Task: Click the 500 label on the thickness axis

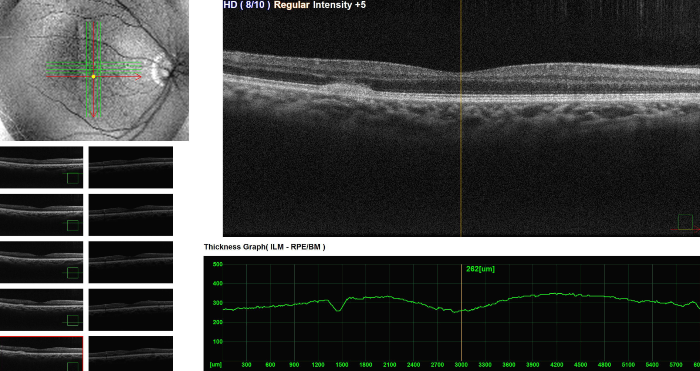Action: [x=217, y=264]
